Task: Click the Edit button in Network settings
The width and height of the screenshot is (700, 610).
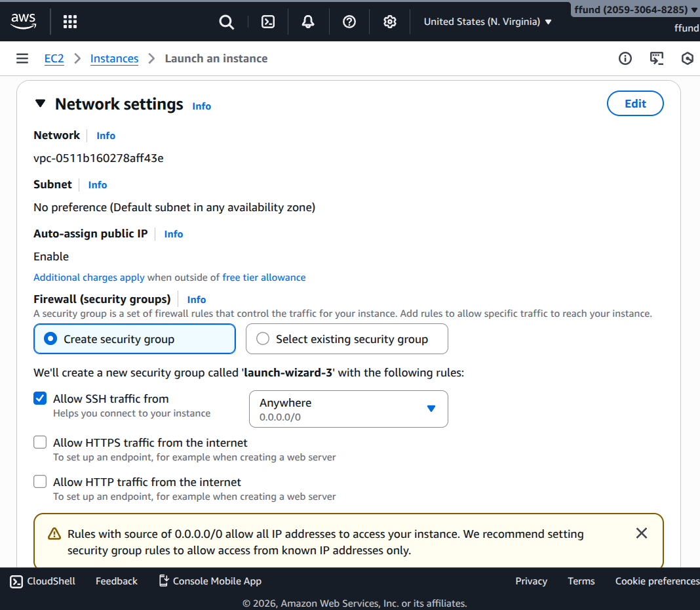Action: tap(635, 104)
